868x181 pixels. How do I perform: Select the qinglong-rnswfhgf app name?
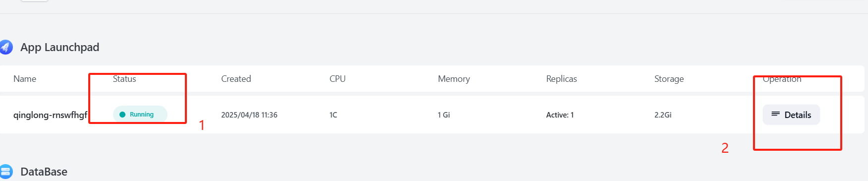[x=50, y=115]
